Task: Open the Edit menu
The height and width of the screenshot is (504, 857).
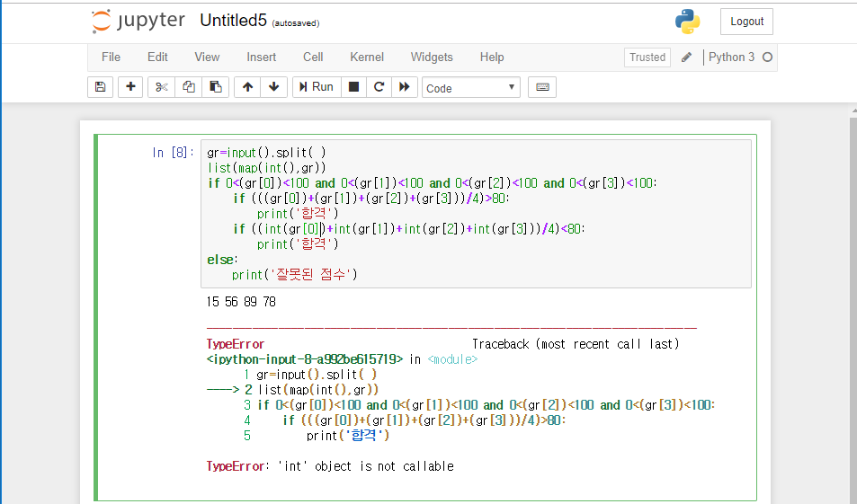Action: pos(157,57)
